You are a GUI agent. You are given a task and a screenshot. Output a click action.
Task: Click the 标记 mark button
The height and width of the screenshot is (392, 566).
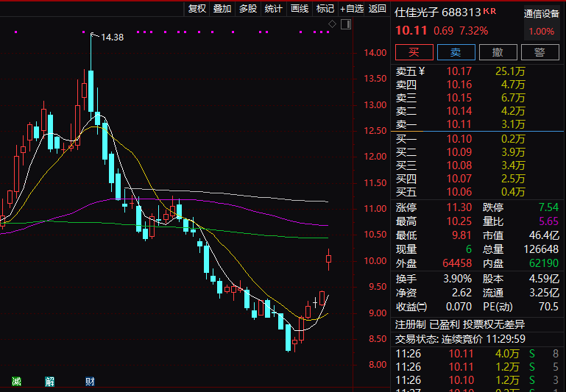(325, 9)
